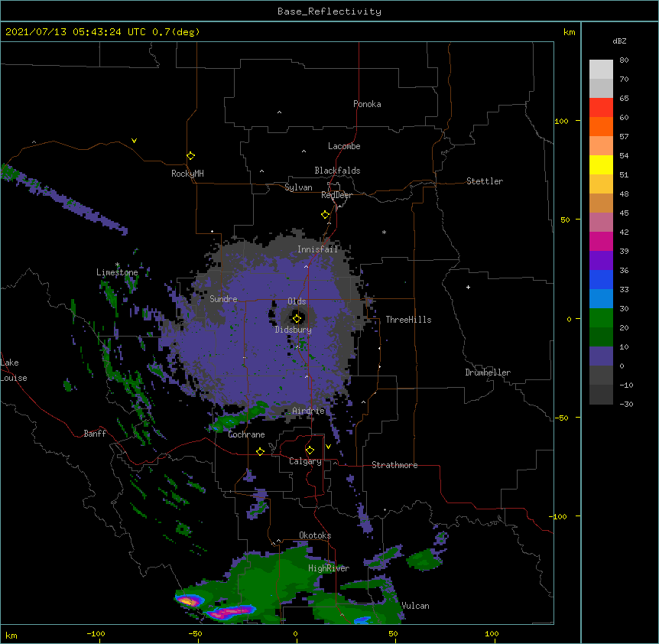659x644 pixels.
Task: Click the yellow marker above Calgary label
Action: point(310,450)
